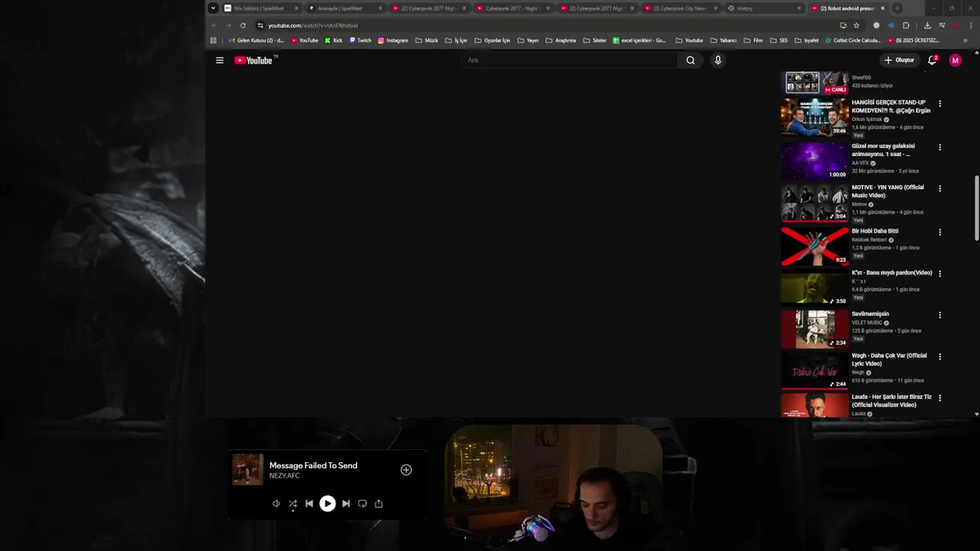The width and height of the screenshot is (980, 551).
Task: Open the Oyunlar İçin bookmark folder
Action: point(492,41)
